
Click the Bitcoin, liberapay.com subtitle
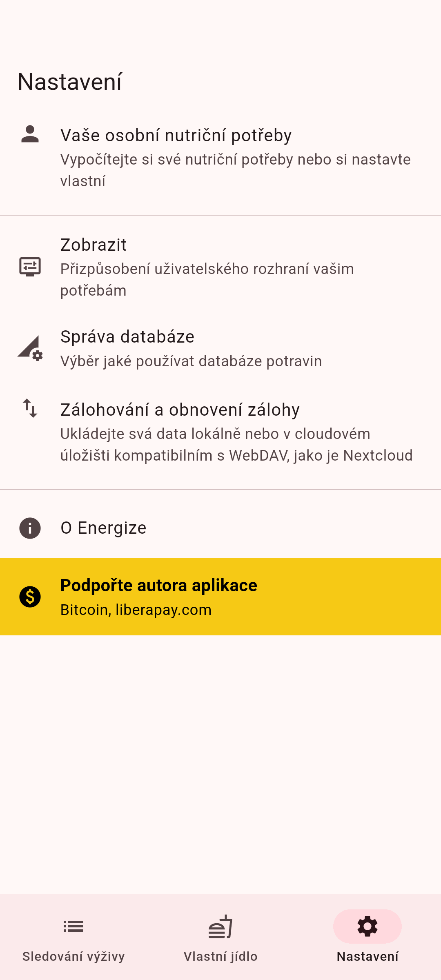tap(136, 610)
